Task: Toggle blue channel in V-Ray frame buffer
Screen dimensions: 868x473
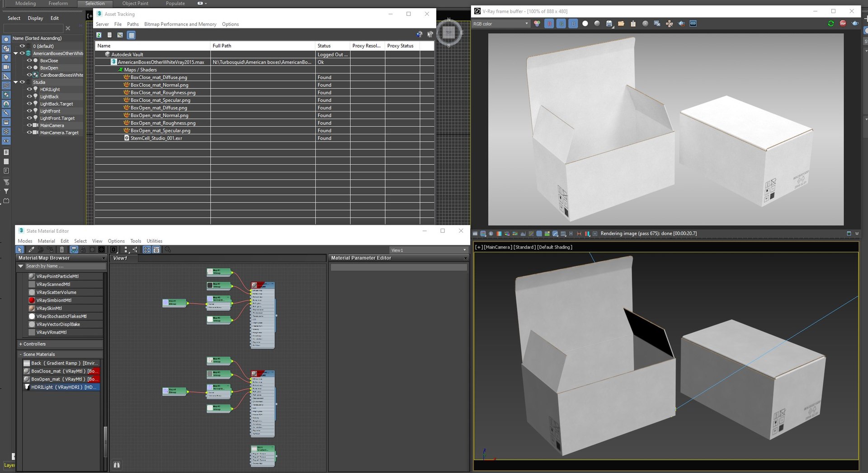Action: tap(573, 23)
